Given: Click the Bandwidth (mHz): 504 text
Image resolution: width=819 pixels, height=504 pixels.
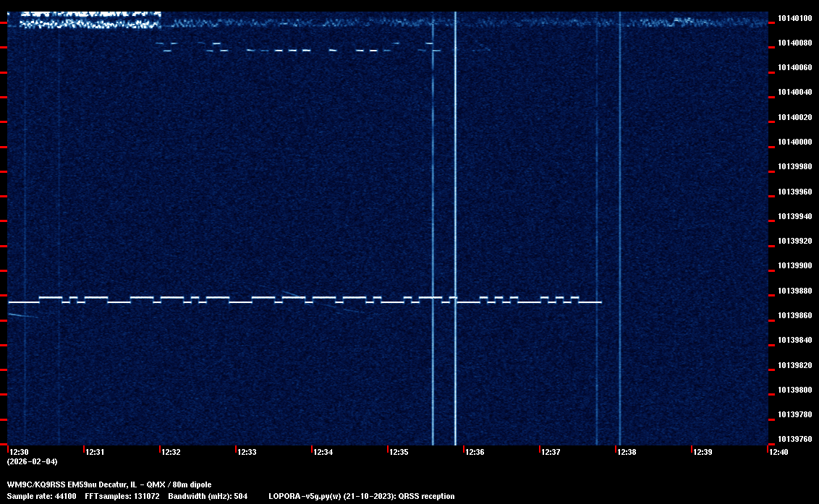Looking at the screenshot, I should point(208,497).
